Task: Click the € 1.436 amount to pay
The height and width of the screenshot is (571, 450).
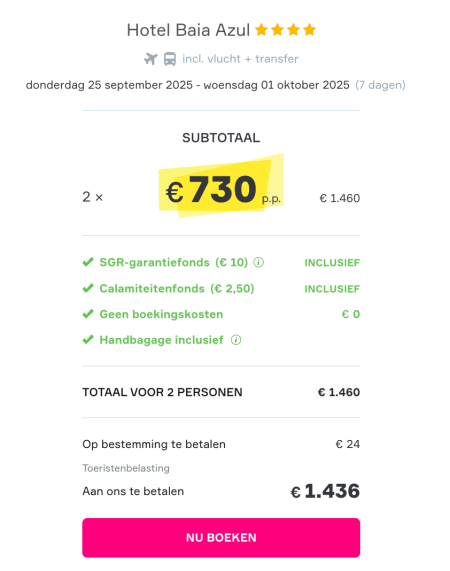Action: [325, 491]
